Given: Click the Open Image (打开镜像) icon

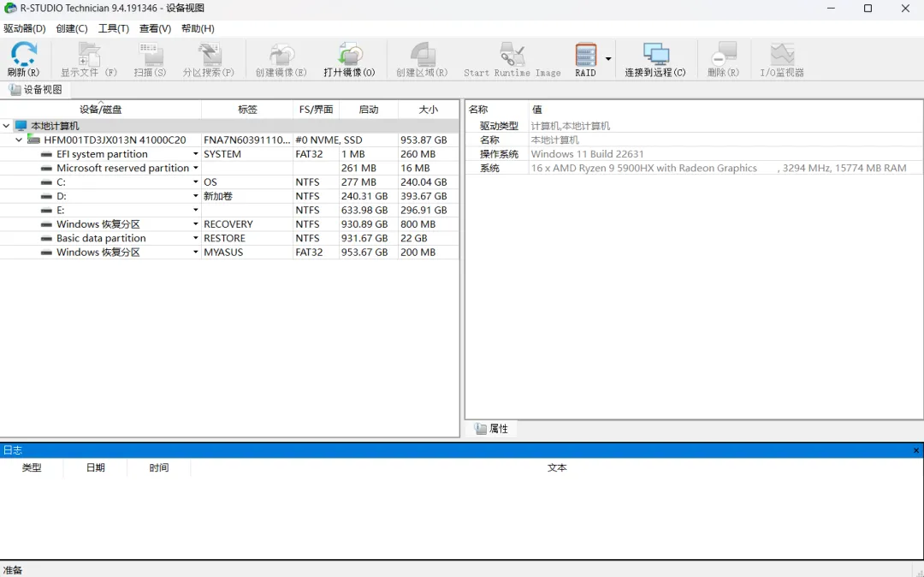Looking at the screenshot, I should click(x=349, y=54).
